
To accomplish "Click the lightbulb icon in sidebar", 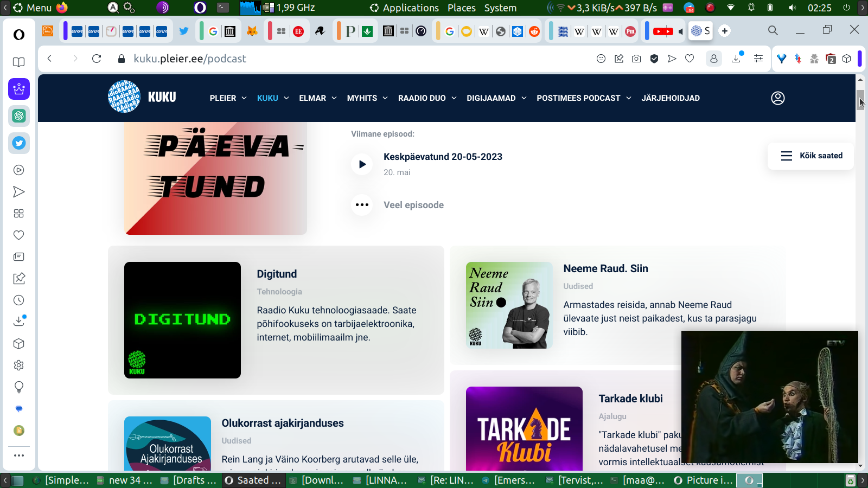I will tap(19, 387).
